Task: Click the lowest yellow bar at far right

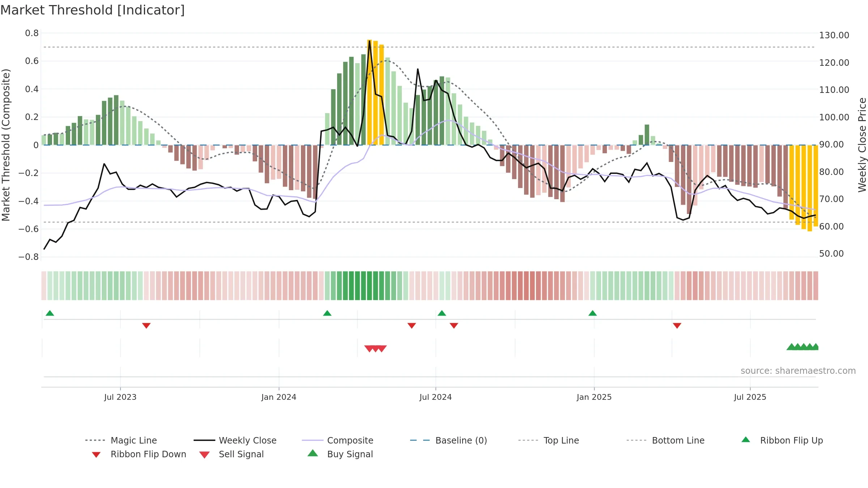Action: coord(810,188)
